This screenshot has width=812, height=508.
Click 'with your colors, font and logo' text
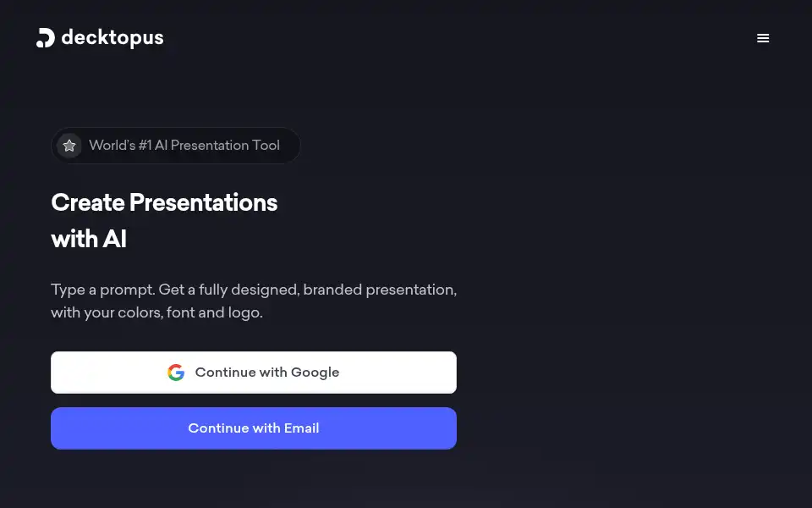pyautogui.click(x=156, y=312)
